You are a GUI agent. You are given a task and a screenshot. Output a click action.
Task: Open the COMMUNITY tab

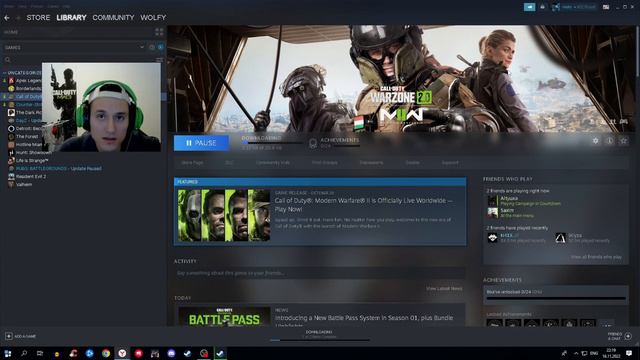[x=113, y=18]
